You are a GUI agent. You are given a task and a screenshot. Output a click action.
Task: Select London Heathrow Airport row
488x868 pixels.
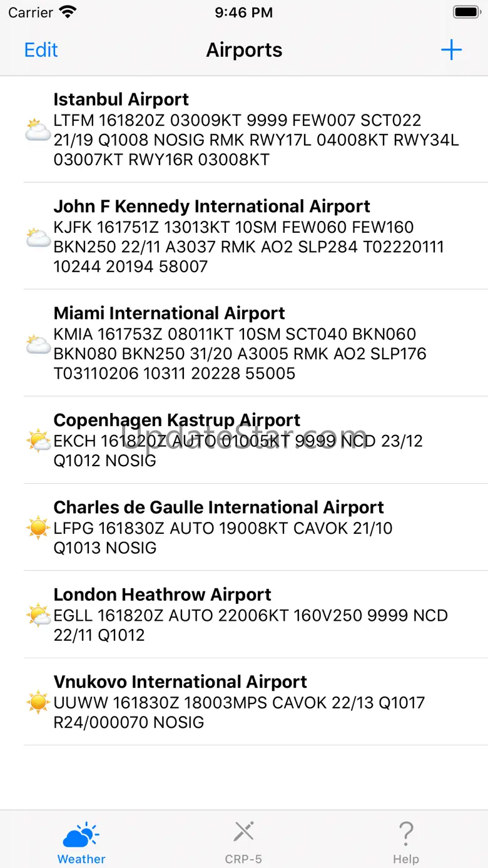(x=244, y=615)
